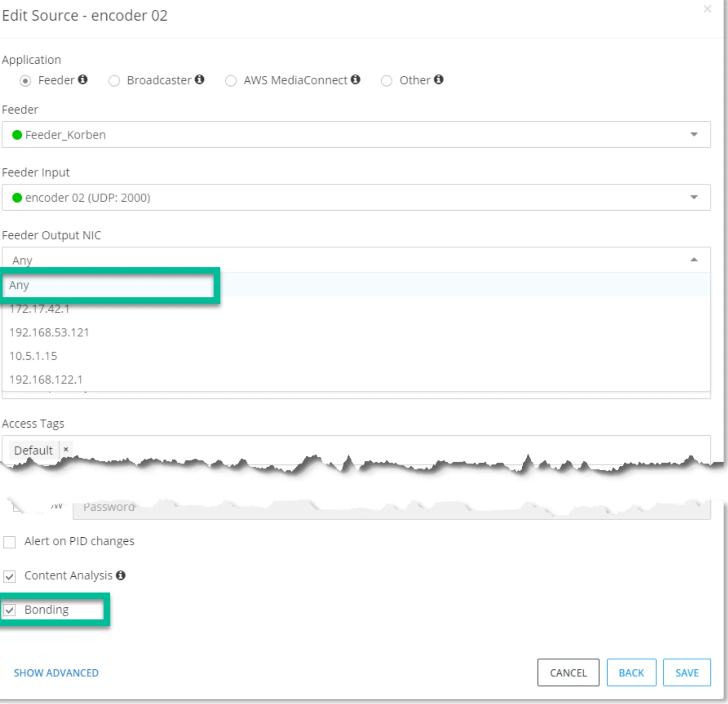Open the Feeder info icon
Screen dimensions: 728x704
pos(83,79)
